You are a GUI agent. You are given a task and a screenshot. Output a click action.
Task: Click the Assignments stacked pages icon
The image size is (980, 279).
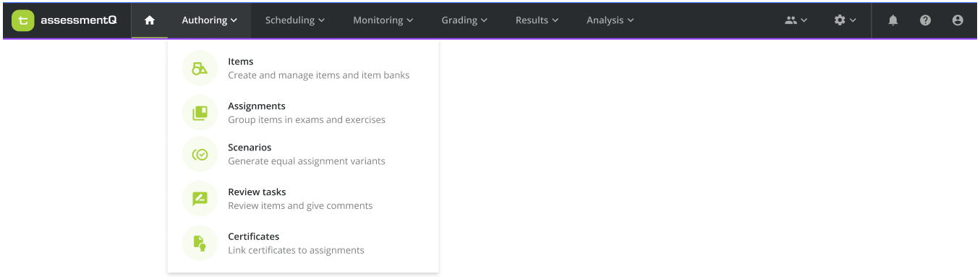point(200,113)
